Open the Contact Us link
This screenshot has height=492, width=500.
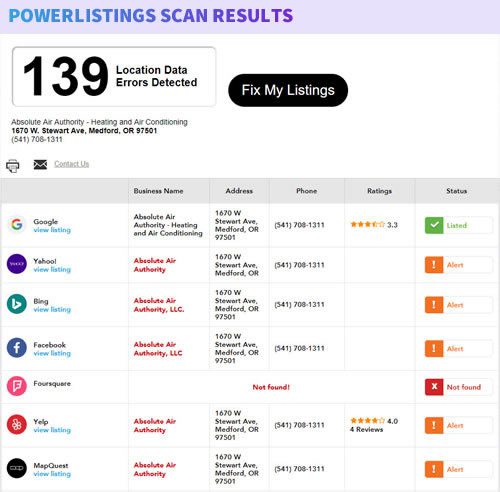(x=72, y=164)
